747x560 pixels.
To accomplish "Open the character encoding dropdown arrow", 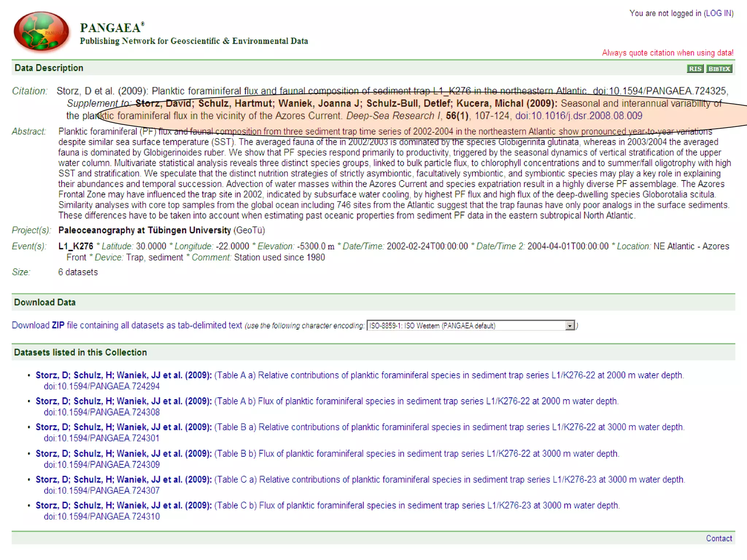I will tap(569, 326).
